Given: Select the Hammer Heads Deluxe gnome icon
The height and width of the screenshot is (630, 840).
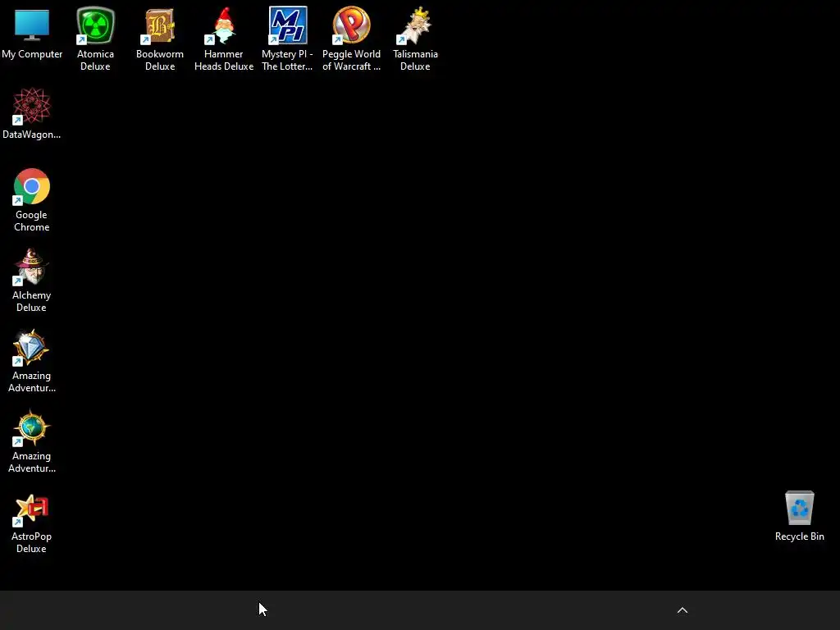Looking at the screenshot, I should (224, 25).
